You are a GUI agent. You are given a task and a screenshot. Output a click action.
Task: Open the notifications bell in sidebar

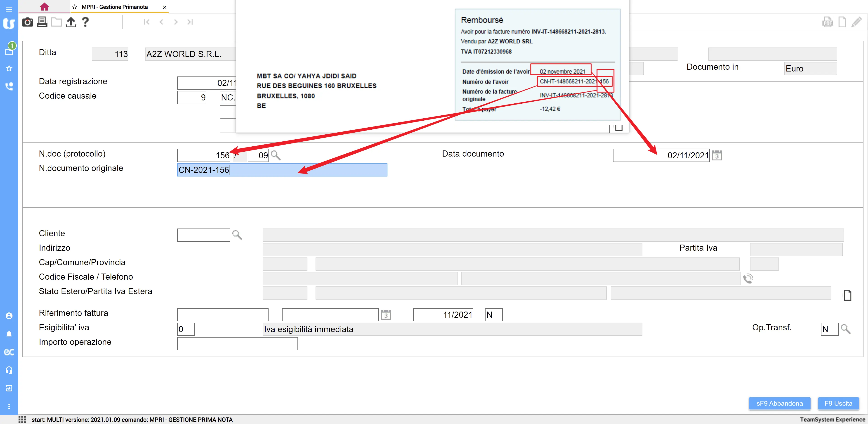point(9,334)
